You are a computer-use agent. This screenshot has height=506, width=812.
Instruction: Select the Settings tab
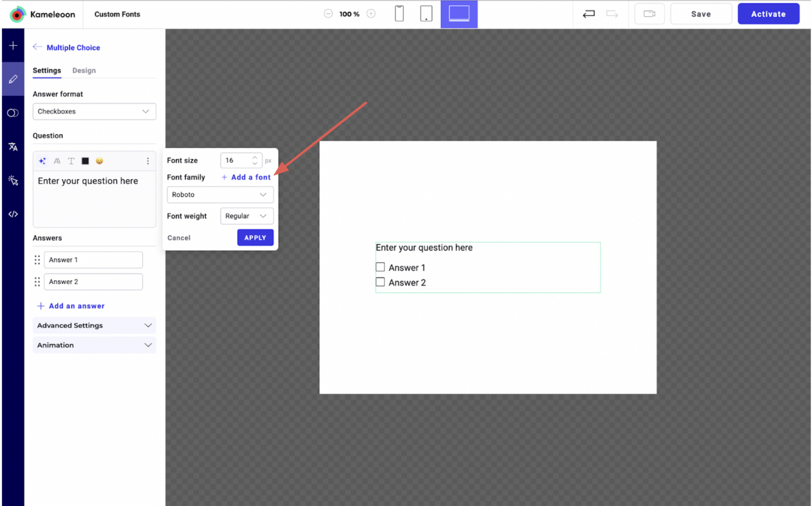(x=47, y=70)
